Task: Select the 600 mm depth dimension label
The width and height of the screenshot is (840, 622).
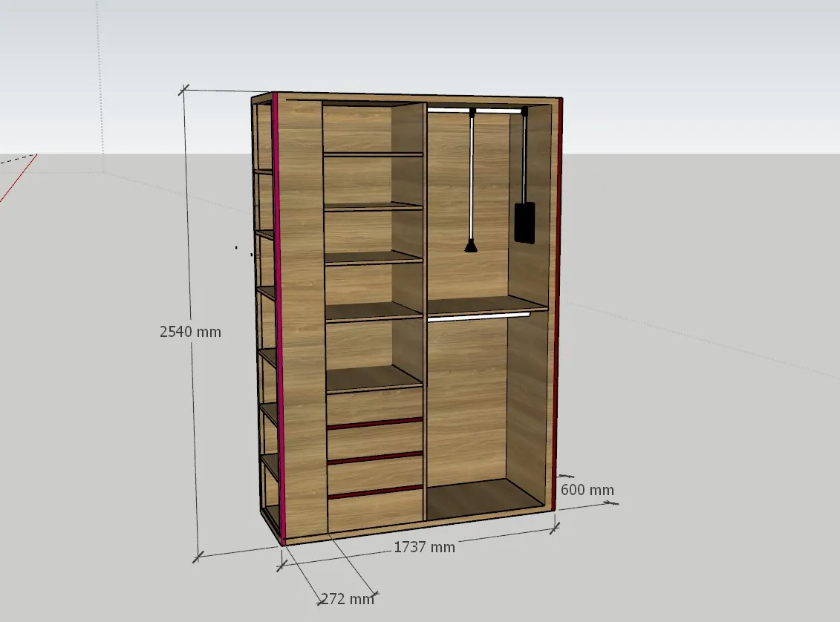Action: pyautogui.click(x=587, y=490)
